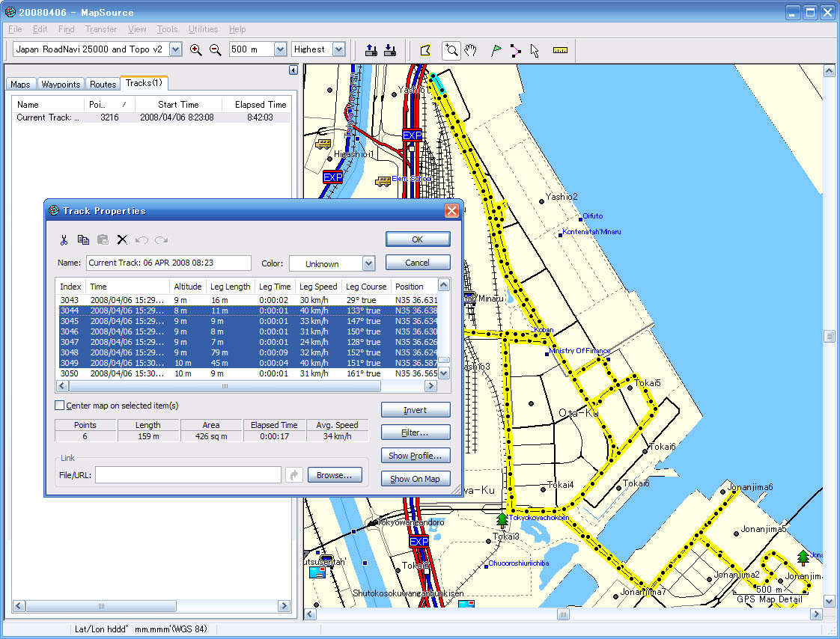Click Cancel in Track Properties
This screenshot has width=840, height=639.
click(417, 263)
